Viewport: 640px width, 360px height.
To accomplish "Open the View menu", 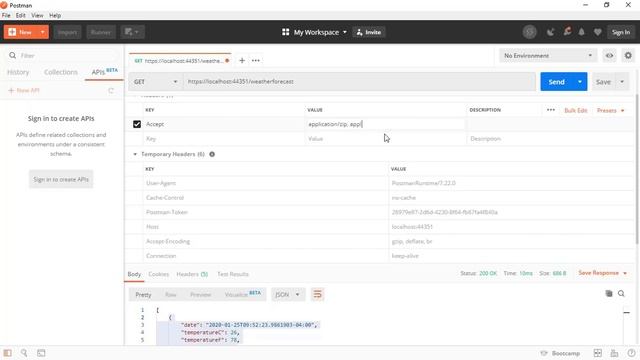I will (37, 15).
